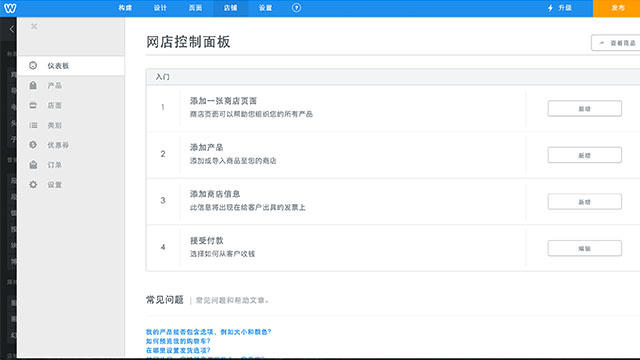Open FAQ link about 发货选项 shipping

[x=178, y=350]
